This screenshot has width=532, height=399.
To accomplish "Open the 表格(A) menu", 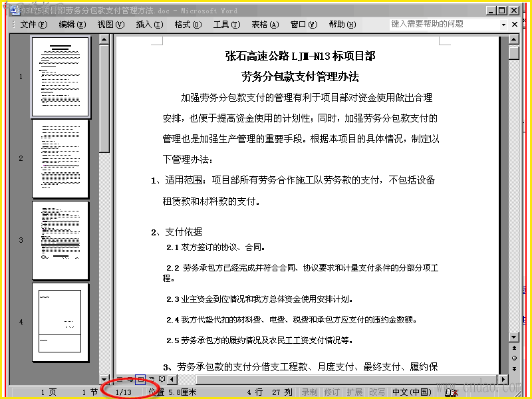I will [x=265, y=25].
